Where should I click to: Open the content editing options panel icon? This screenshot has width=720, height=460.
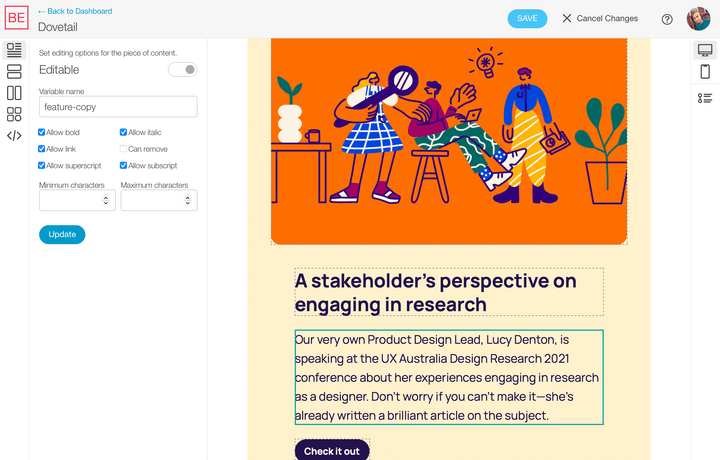click(14, 49)
